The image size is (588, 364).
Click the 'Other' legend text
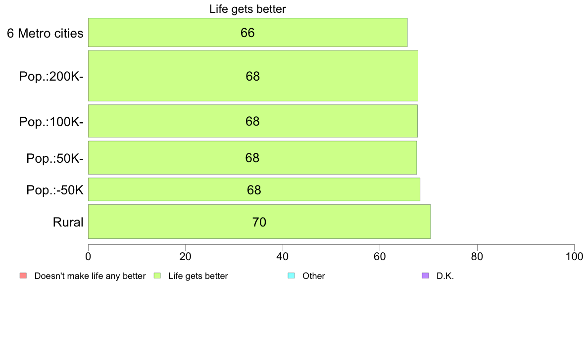pyautogui.click(x=313, y=276)
